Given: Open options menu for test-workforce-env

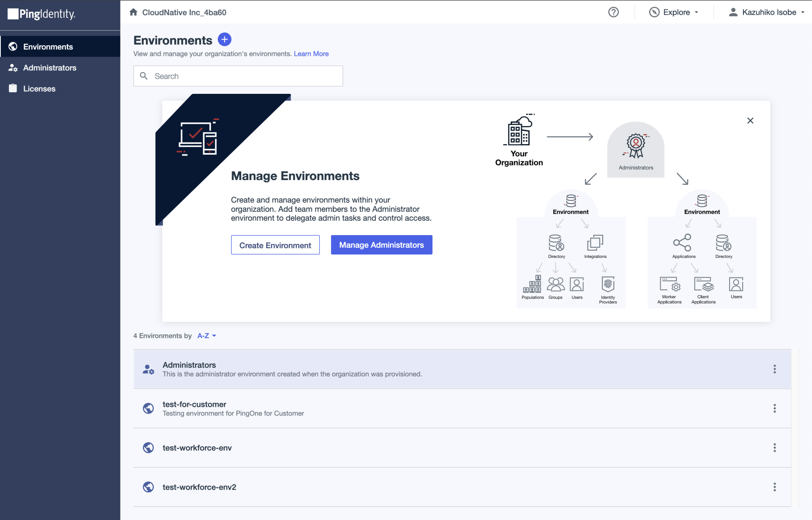Looking at the screenshot, I should 775,447.
